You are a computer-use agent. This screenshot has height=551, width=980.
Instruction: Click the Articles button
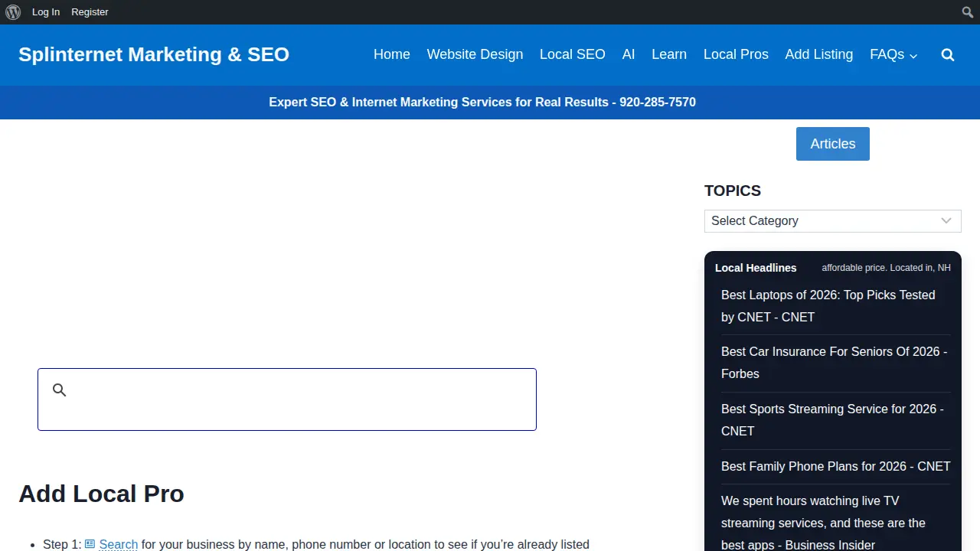click(832, 144)
